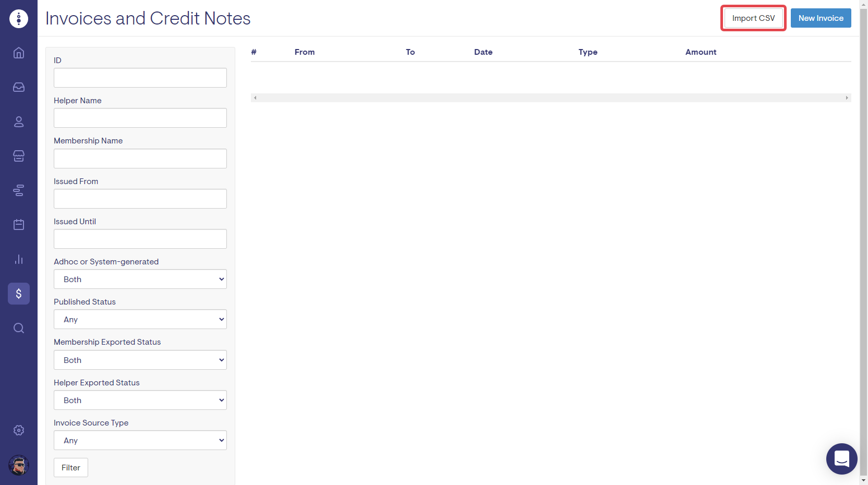Open the Invoice Source Type dropdown
Image resolution: width=868 pixels, height=485 pixels.
pyautogui.click(x=140, y=440)
